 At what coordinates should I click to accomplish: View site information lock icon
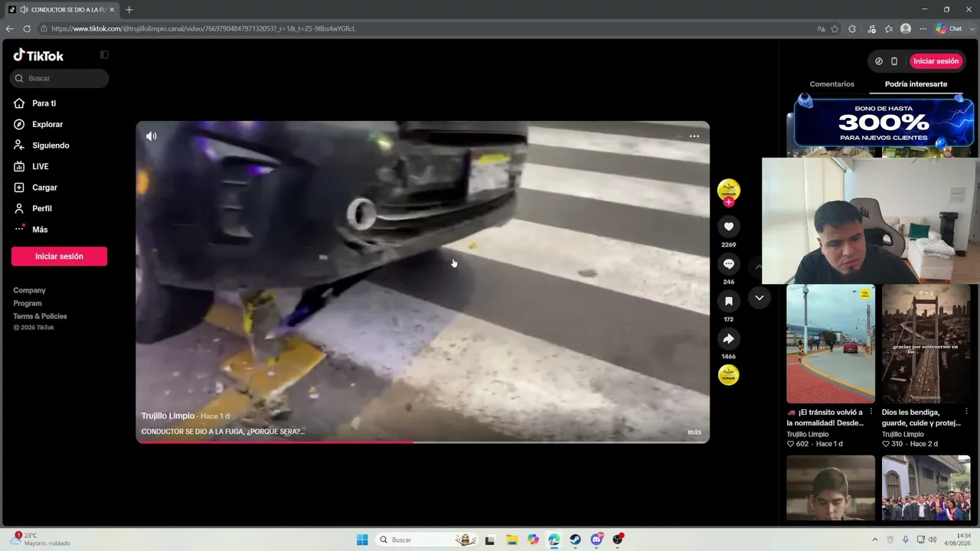(44, 29)
